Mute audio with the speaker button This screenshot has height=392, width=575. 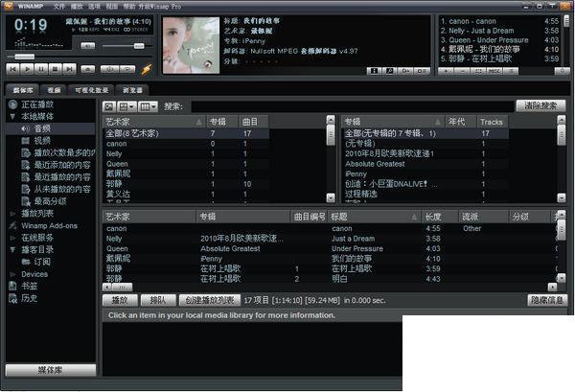coord(87,46)
